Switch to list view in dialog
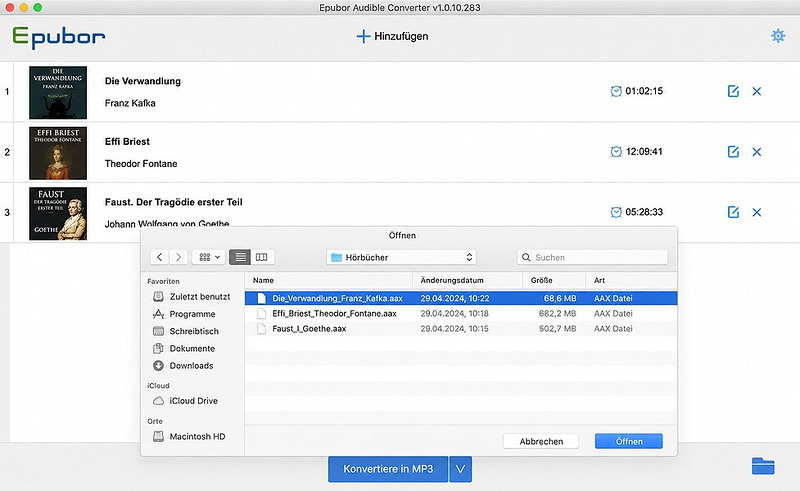800x491 pixels. coord(240,257)
